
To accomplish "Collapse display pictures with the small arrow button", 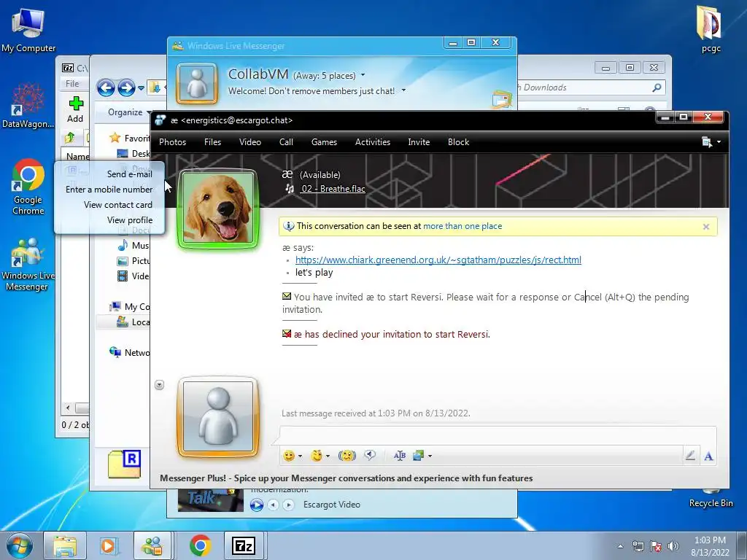I will pos(160,385).
